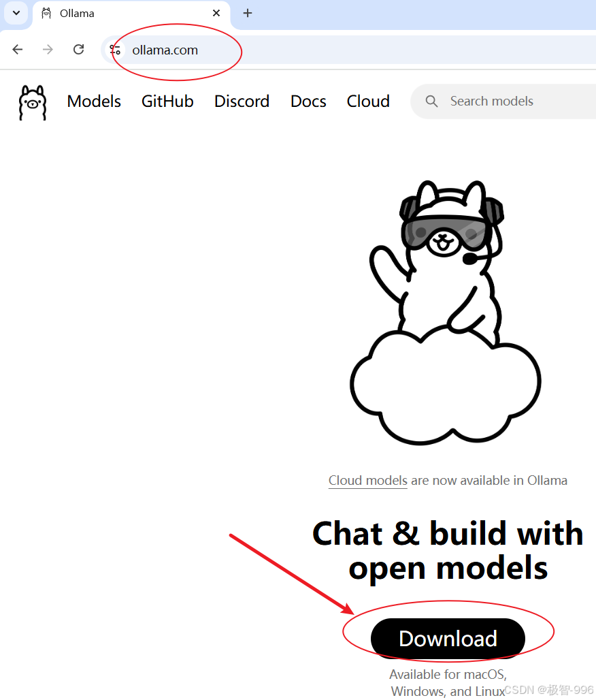Click the 'Available for macOS' text
This screenshot has width=596, height=700.
(448, 674)
